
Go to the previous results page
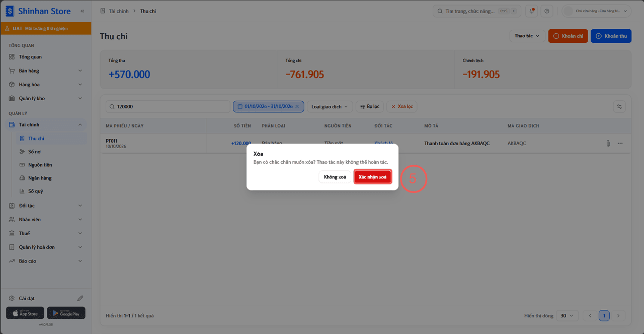tap(590, 316)
